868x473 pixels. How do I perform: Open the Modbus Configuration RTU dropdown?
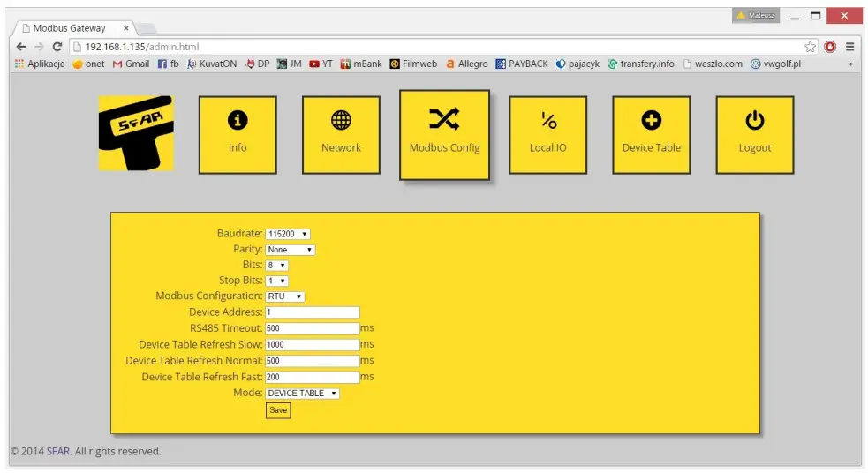284,297
